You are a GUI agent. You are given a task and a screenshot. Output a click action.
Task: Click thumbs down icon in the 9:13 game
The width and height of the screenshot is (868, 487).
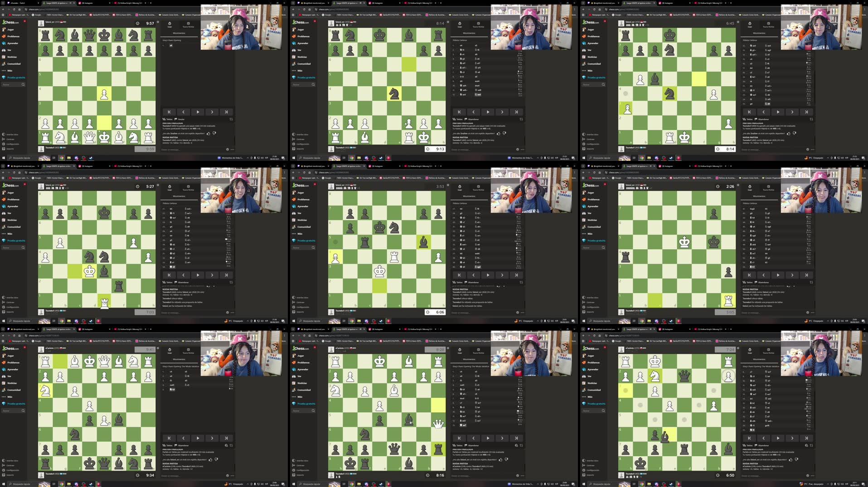pyautogui.click(x=504, y=133)
